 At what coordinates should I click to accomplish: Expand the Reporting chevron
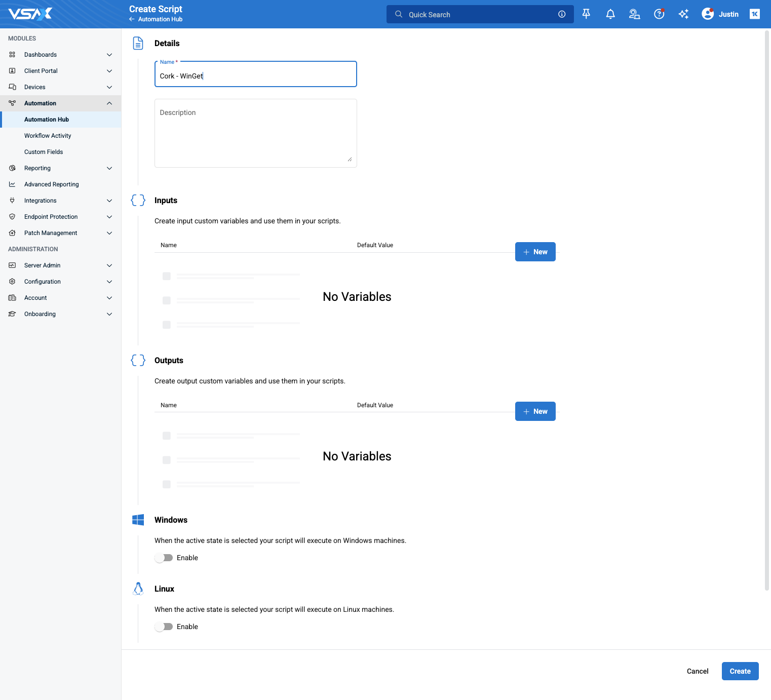pyautogui.click(x=109, y=168)
